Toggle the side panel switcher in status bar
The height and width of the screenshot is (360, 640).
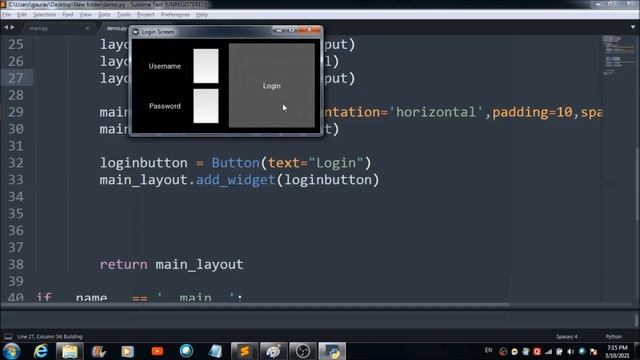pyautogui.click(x=8, y=337)
